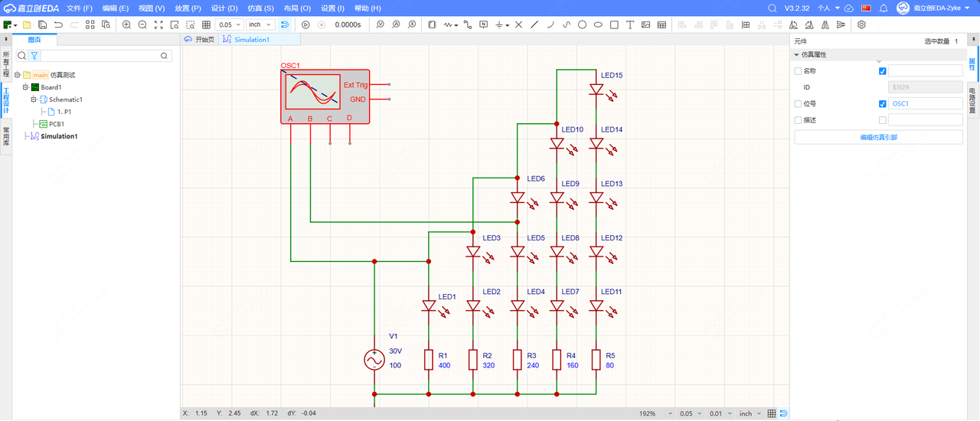Click the filter funnel icon in project panel
The width and height of the screenshot is (980, 421).
pos(34,56)
